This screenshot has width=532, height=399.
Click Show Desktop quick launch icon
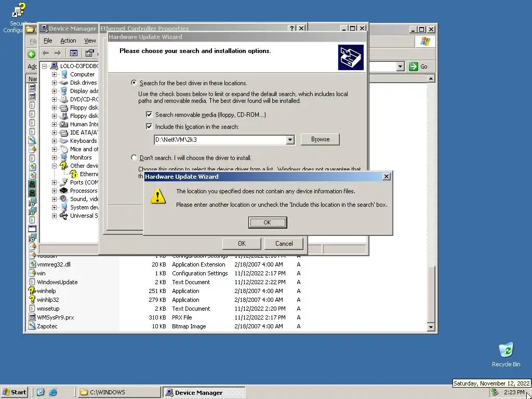(x=41, y=392)
